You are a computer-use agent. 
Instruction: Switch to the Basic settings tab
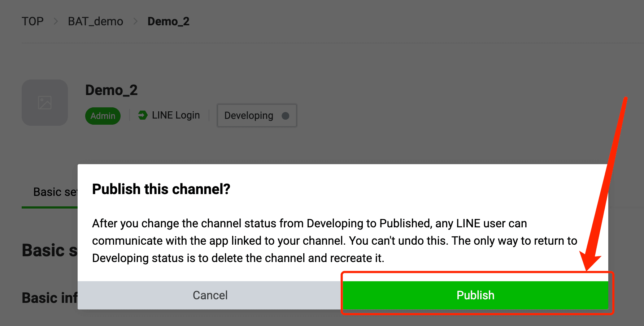(54, 192)
